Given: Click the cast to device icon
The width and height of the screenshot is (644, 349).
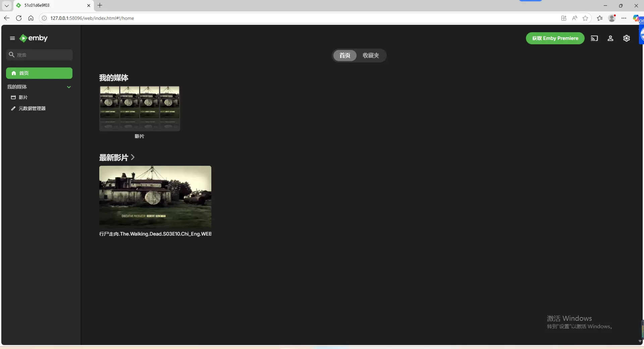Looking at the screenshot, I should 594,38.
